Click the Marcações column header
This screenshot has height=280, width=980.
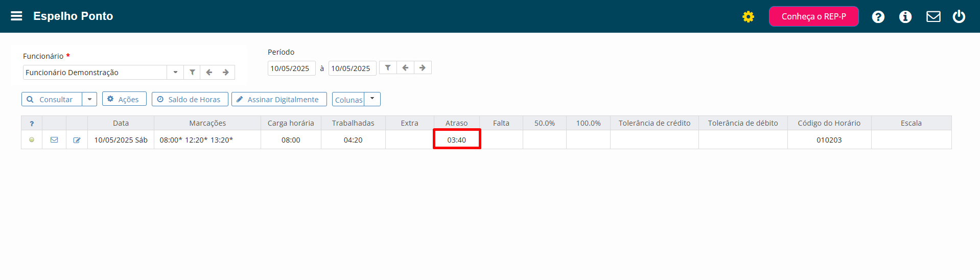coord(207,123)
